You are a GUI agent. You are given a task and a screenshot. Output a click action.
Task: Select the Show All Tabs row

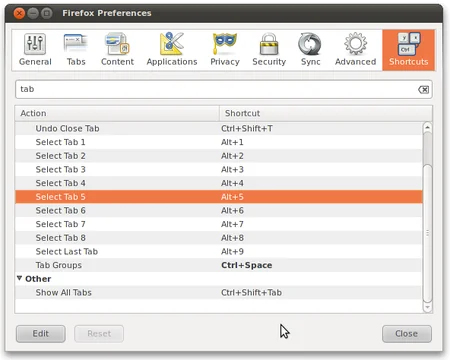219,293
